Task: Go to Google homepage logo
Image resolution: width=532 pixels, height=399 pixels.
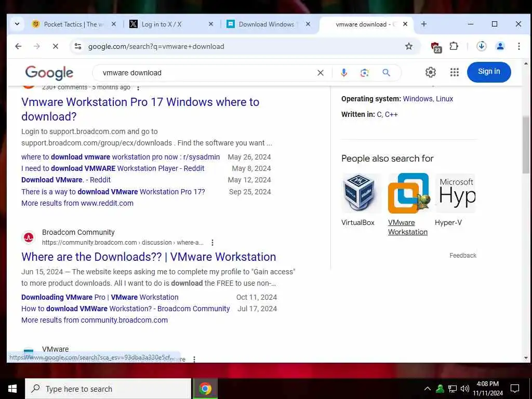Action: [x=49, y=73]
